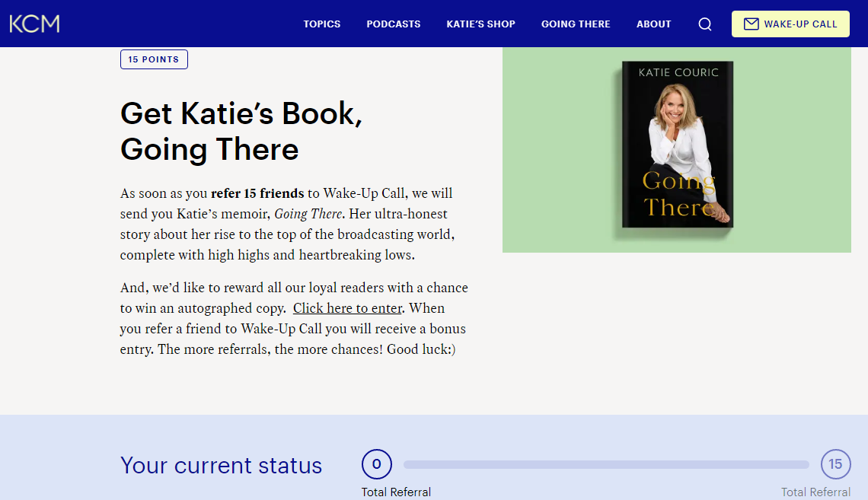This screenshot has width=868, height=500.
Task: Click the 'Total Referral' label under 0
Action: (396, 492)
